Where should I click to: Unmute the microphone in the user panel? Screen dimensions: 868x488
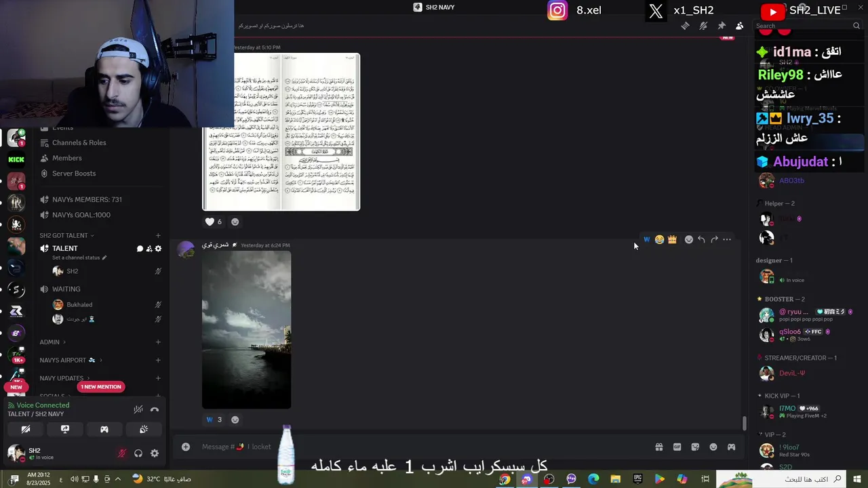(x=122, y=453)
